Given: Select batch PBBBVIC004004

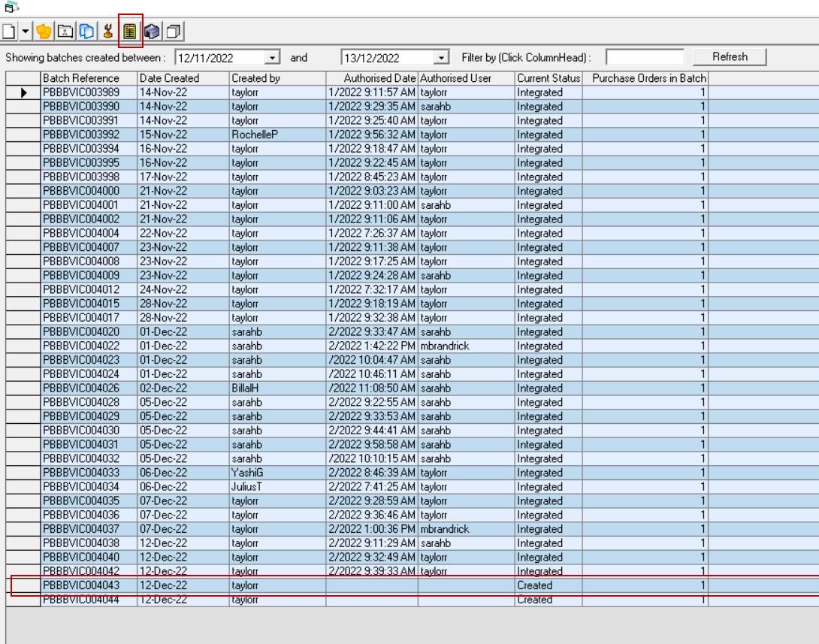Looking at the screenshot, I should click(x=89, y=234).
